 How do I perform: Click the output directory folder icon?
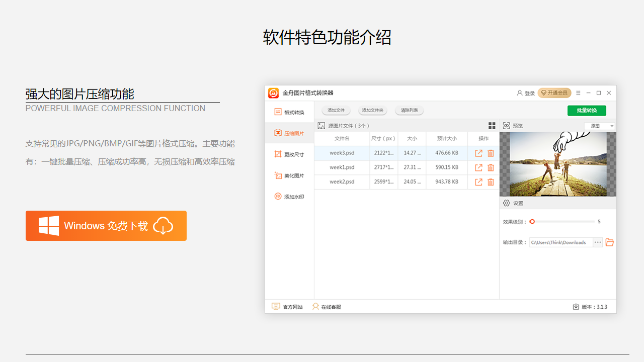pyautogui.click(x=609, y=242)
